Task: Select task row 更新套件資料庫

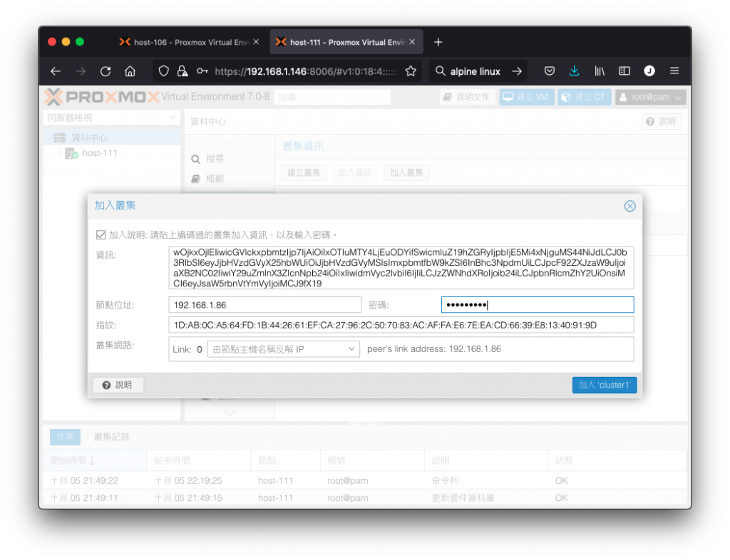Action: click(x=365, y=497)
